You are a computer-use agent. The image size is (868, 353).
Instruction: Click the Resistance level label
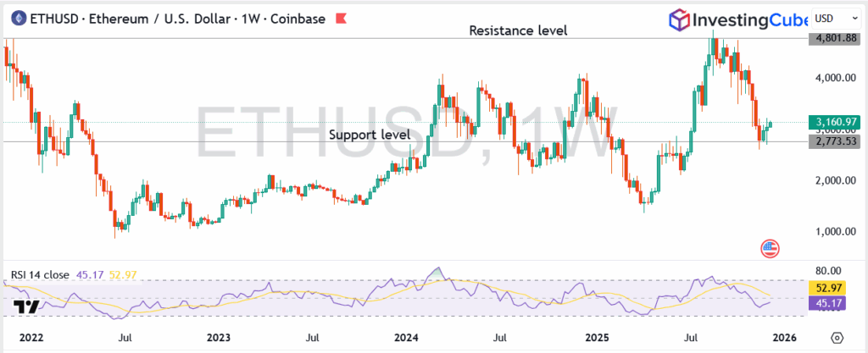pyautogui.click(x=519, y=30)
